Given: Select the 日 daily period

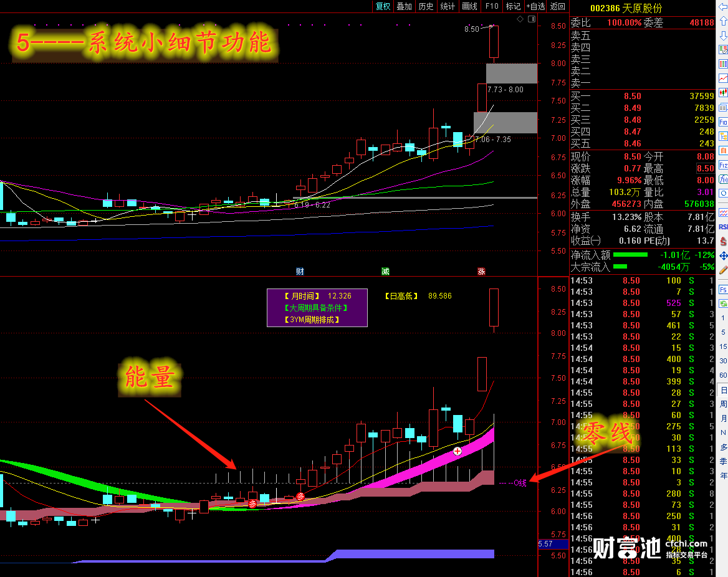Looking at the screenshot, I should (x=723, y=390).
